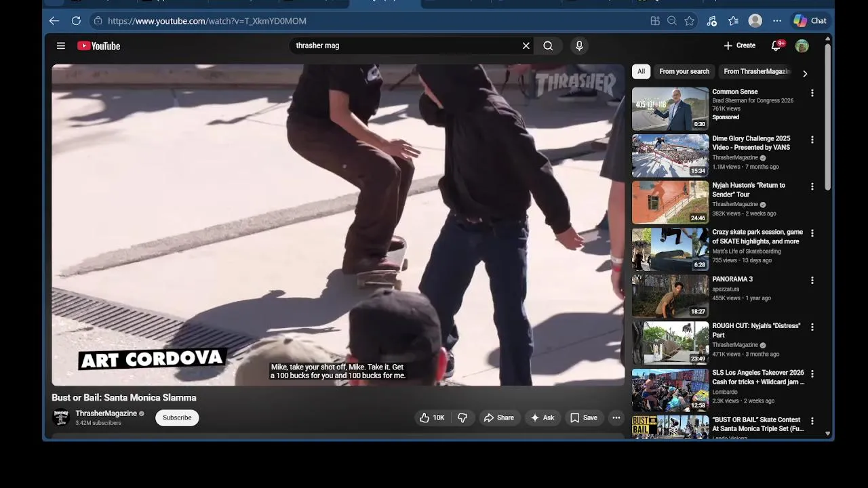Open PANORAMA 3 video title
This screenshot has width=868, height=488.
(x=732, y=279)
